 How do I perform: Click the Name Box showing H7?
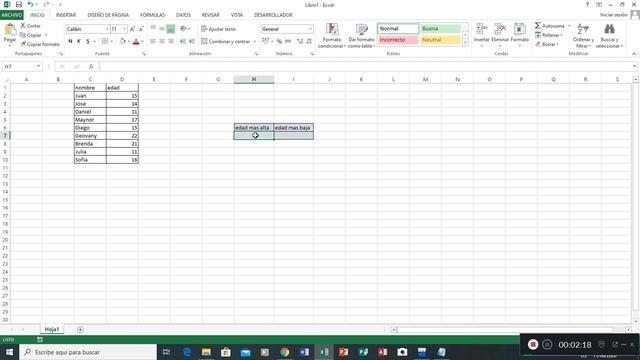[x=19, y=66]
